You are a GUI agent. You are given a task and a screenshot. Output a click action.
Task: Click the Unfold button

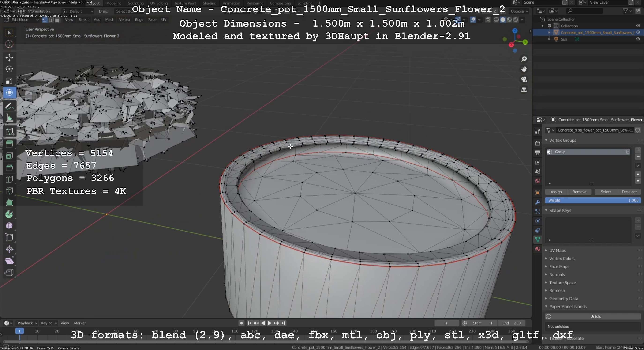tap(593, 316)
